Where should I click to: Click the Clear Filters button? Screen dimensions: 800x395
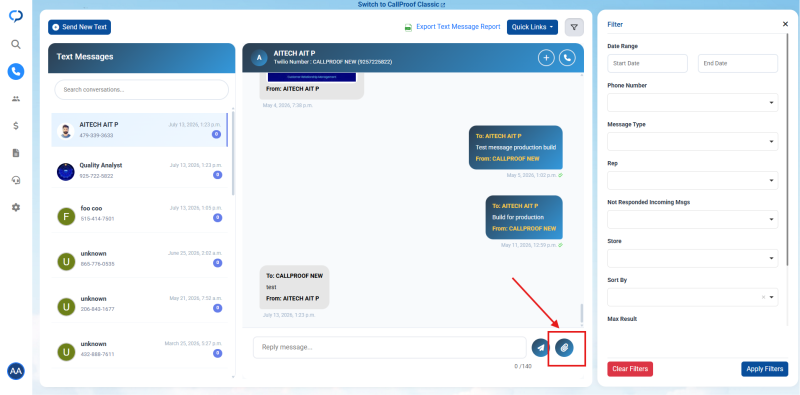(x=630, y=369)
